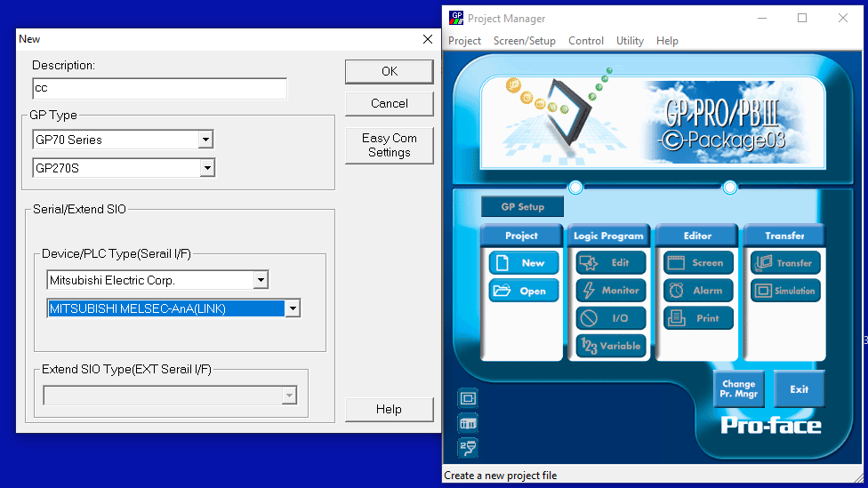Close the New dialog
This screenshot has width=868, height=488.
coord(428,39)
